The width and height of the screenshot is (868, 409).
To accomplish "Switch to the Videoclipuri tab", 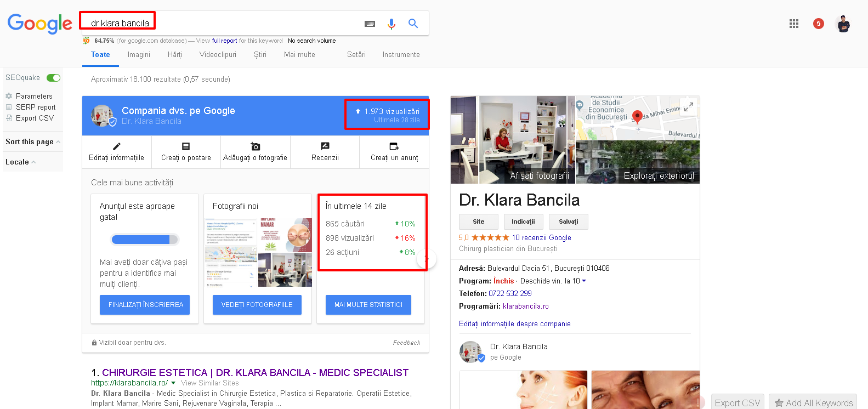I will click(x=218, y=55).
